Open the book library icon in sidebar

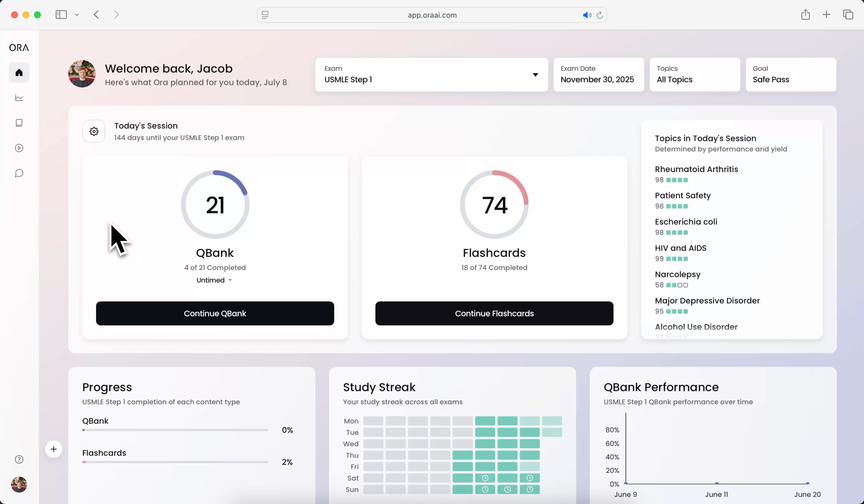[19, 123]
